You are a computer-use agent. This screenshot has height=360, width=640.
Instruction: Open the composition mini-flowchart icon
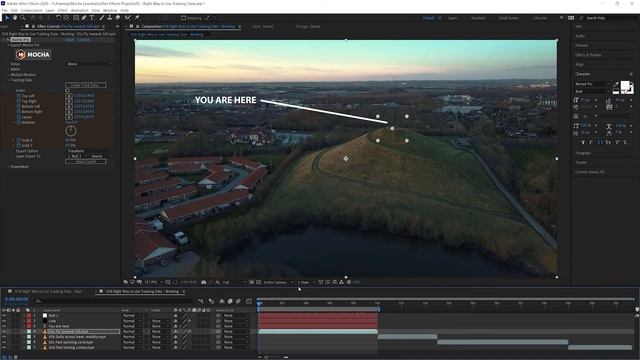201,301
